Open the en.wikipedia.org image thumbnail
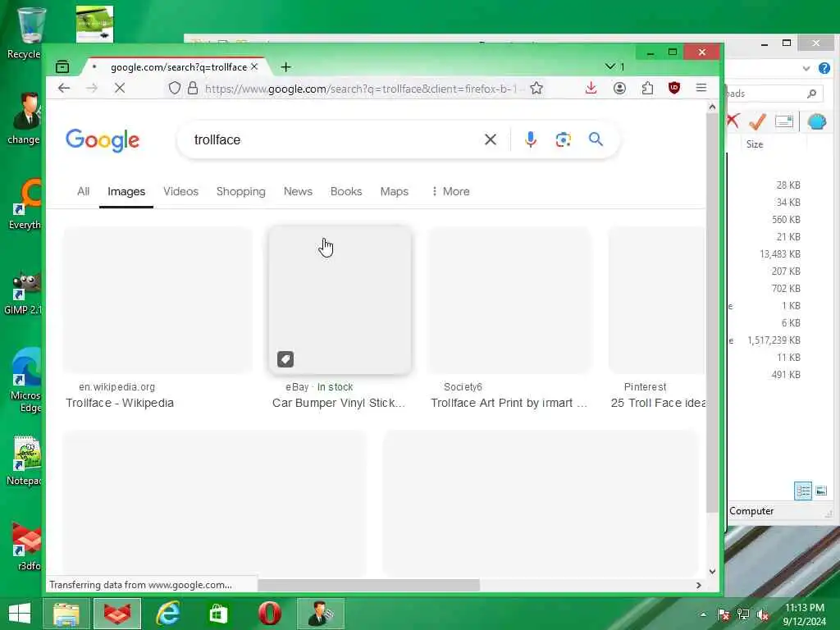This screenshot has height=630, width=840. (157, 300)
